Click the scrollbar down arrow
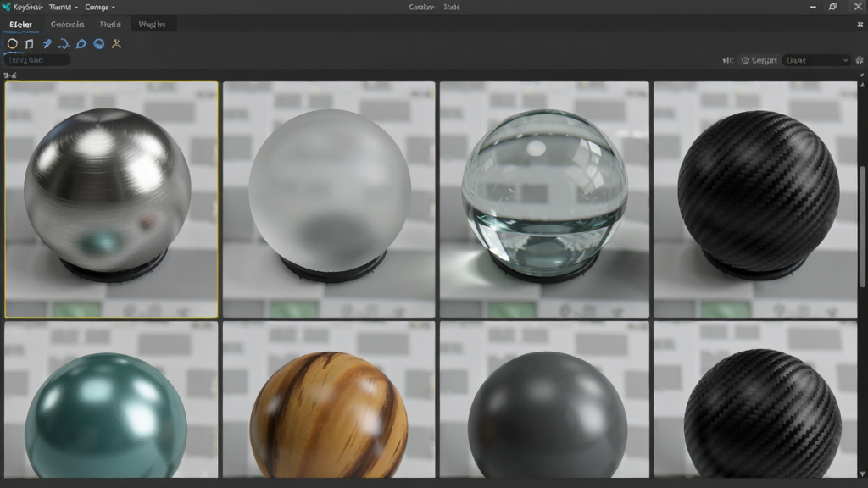Image resolution: width=868 pixels, height=488 pixels. pos(862,474)
